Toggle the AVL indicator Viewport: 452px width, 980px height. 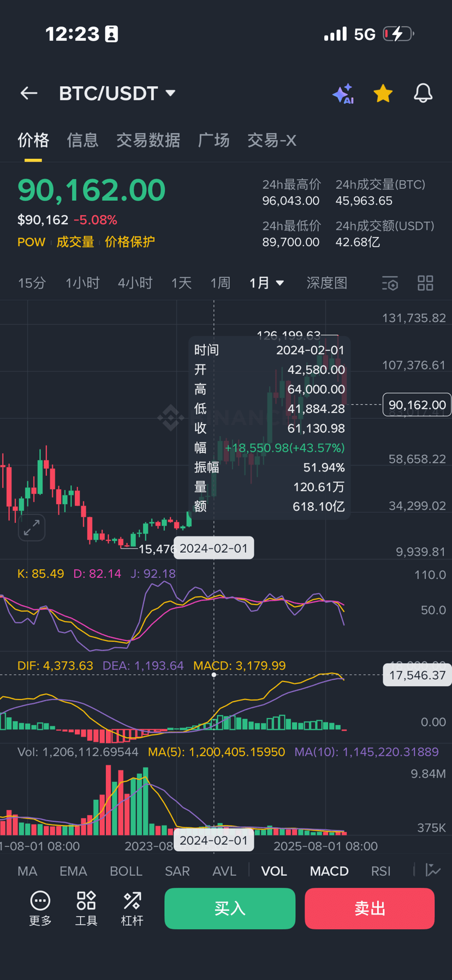click(224, 871)
